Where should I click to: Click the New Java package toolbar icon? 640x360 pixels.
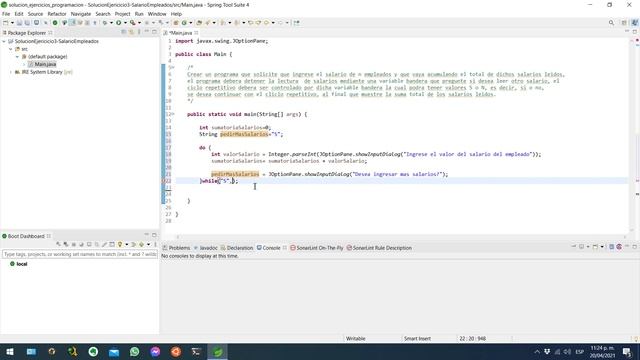[176, 23]
